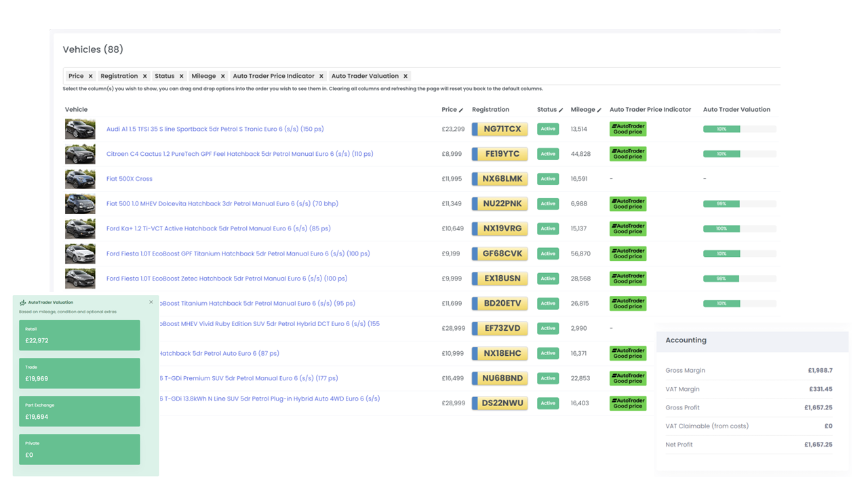Viewport: 868px width, 488px height.
Task: Remove the Registration column chip
Action: tap(145, 77)
